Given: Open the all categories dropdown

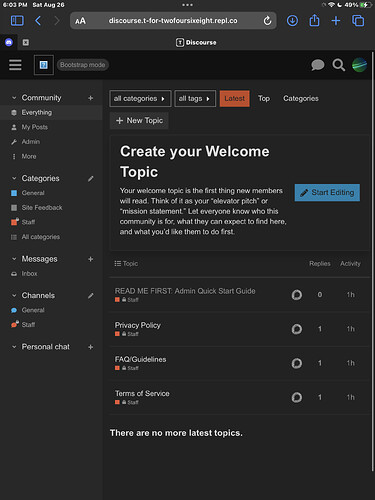Looking at the screenshot, I should (140, 99).
